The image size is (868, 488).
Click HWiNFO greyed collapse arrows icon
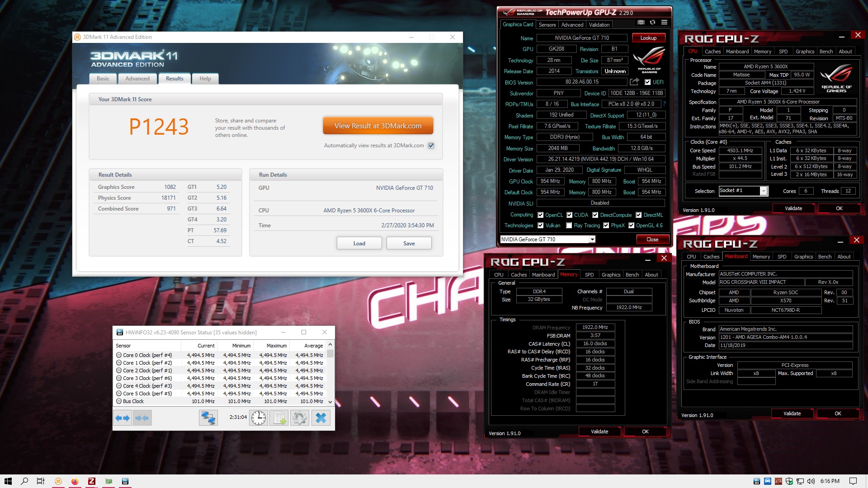(x=142, y=418)
